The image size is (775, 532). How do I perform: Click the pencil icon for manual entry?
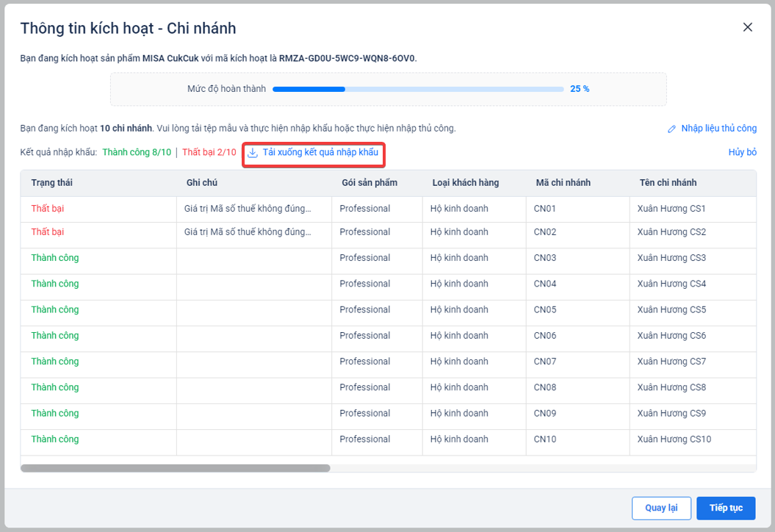coord(671,129)
